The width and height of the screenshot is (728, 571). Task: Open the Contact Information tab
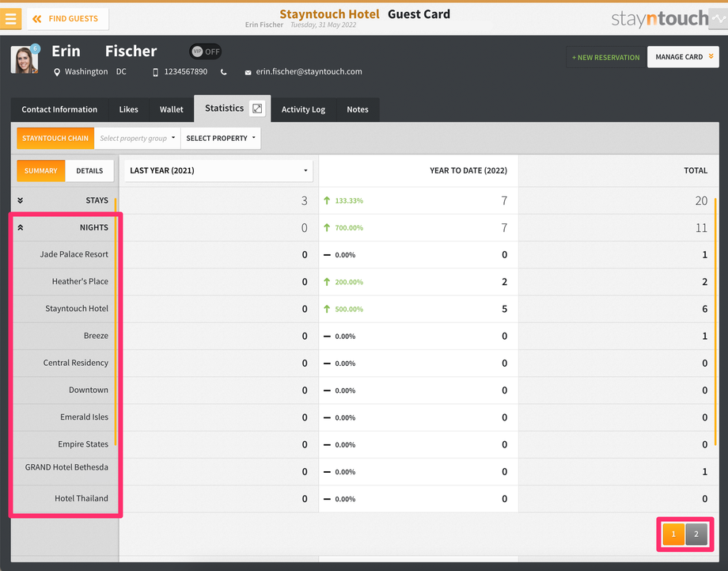tap(59, 109)
